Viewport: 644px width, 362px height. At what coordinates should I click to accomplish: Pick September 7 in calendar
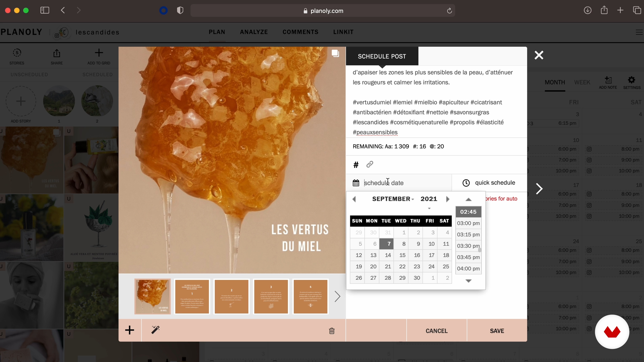pos(387,244)
